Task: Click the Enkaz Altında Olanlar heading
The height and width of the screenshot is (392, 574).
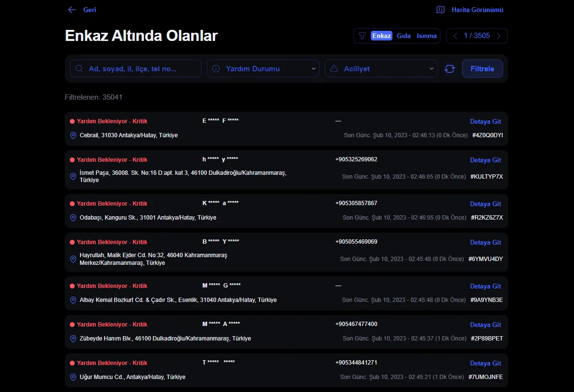Action: (x=141, y=36)
